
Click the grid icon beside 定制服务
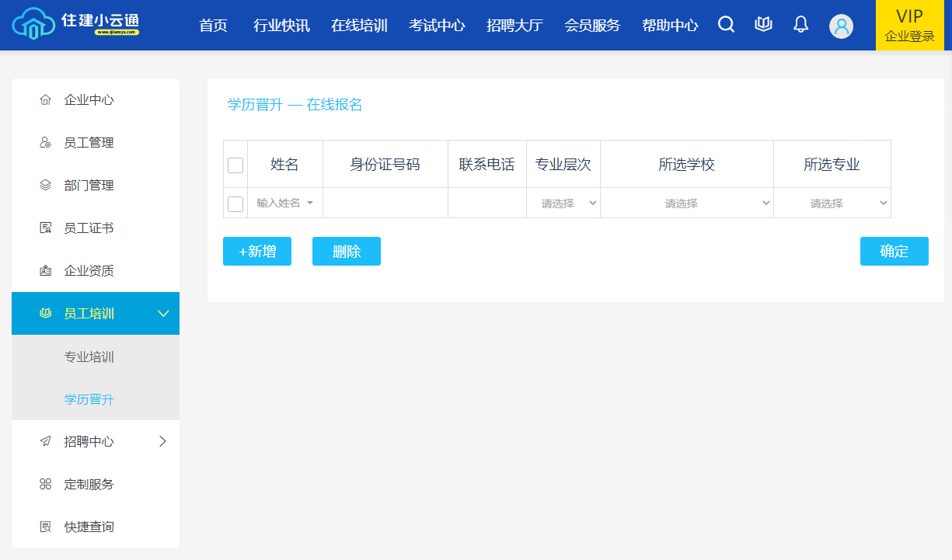click(45, 485)
